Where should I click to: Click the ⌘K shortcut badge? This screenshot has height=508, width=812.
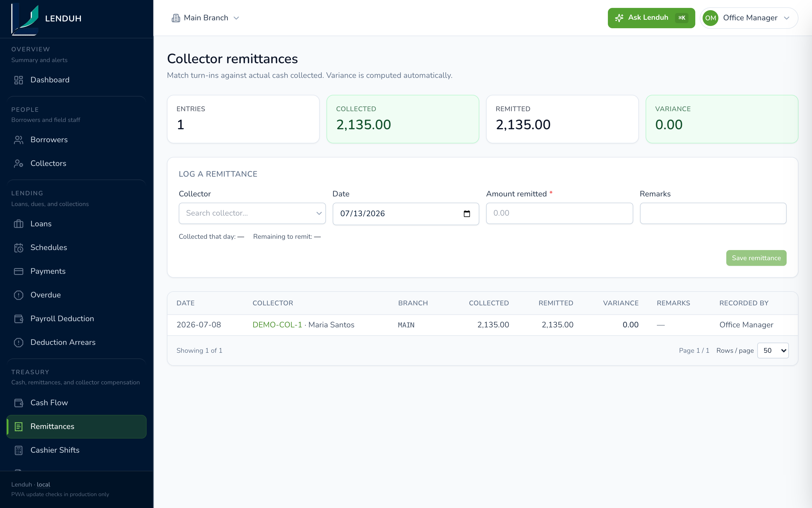681,18
